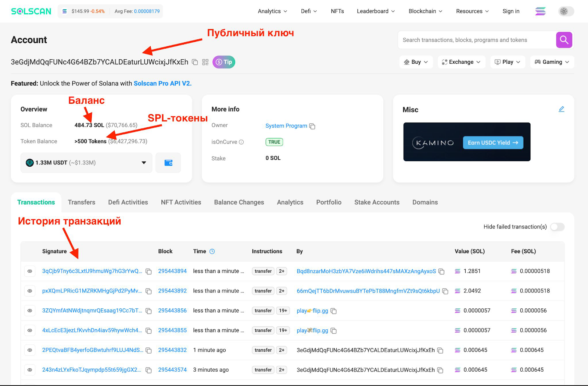Copy signature 3ZQYmfAtNWdjtnqmrQEsaag19Cc7bT...
This screenshot has height=386, width=588.
[149, 311]
